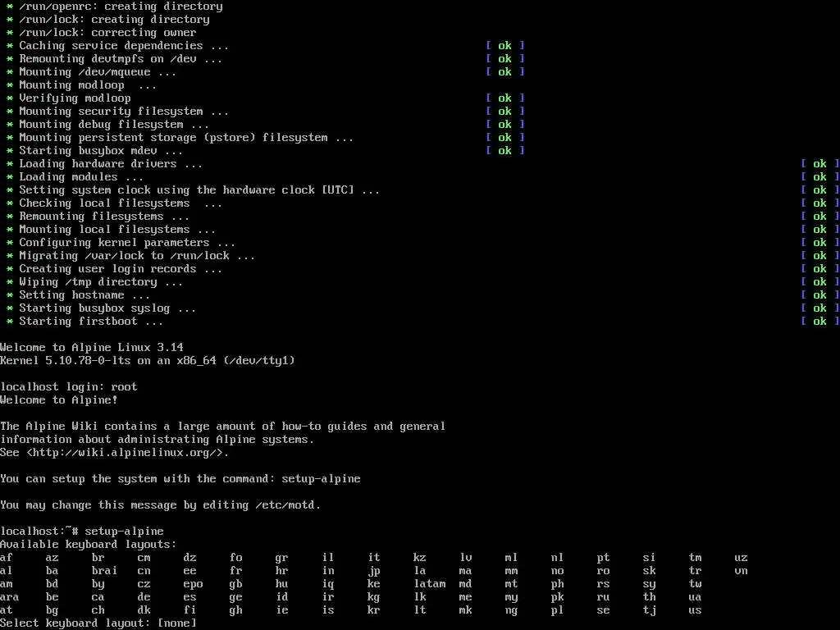Click the 'tj' keyboard layout code
Image resolution: width=840 pixels, height=630 pixels.
pos(650,610)
